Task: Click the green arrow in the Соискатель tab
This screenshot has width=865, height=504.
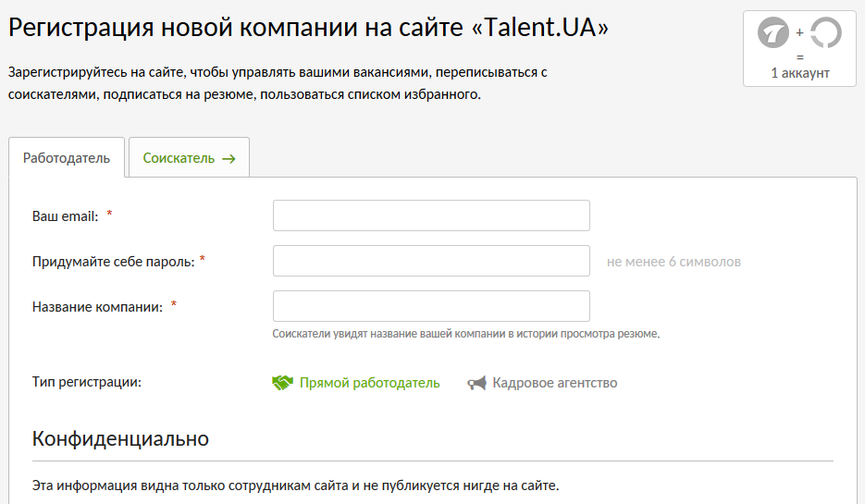Action: click(229, 159)
